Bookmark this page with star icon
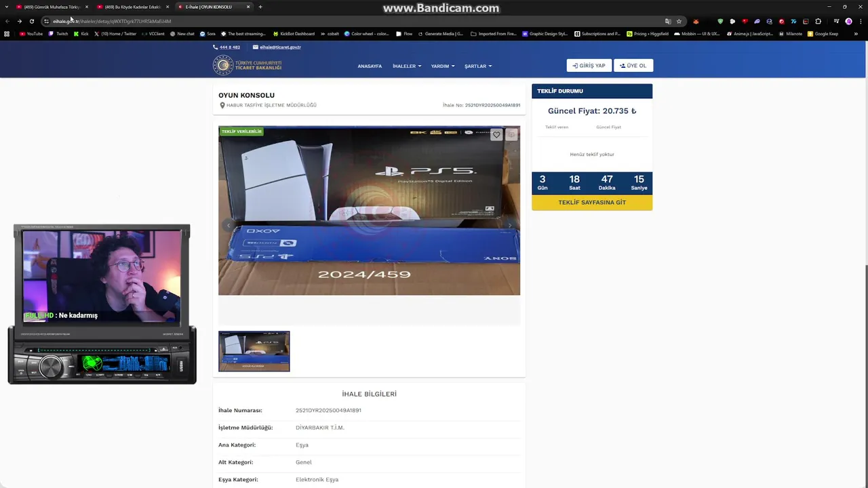The image size is (868, 488). tap(679, 21)
